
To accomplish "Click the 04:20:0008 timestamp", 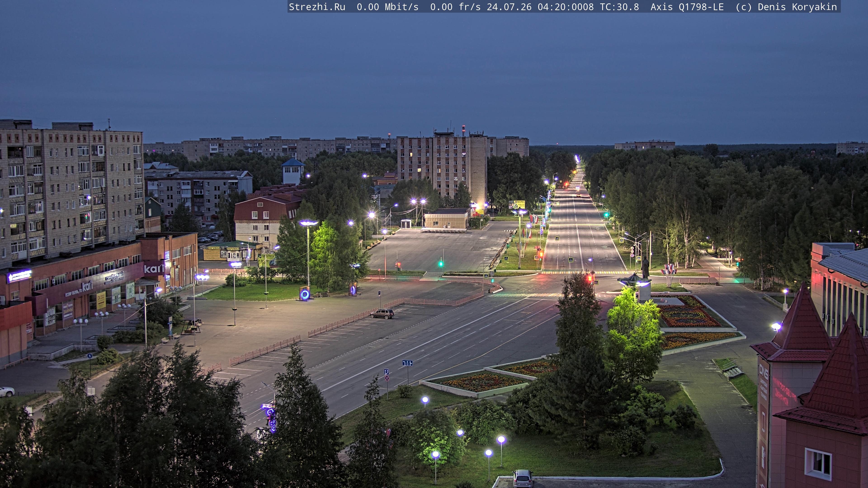I will coord(566,7).
